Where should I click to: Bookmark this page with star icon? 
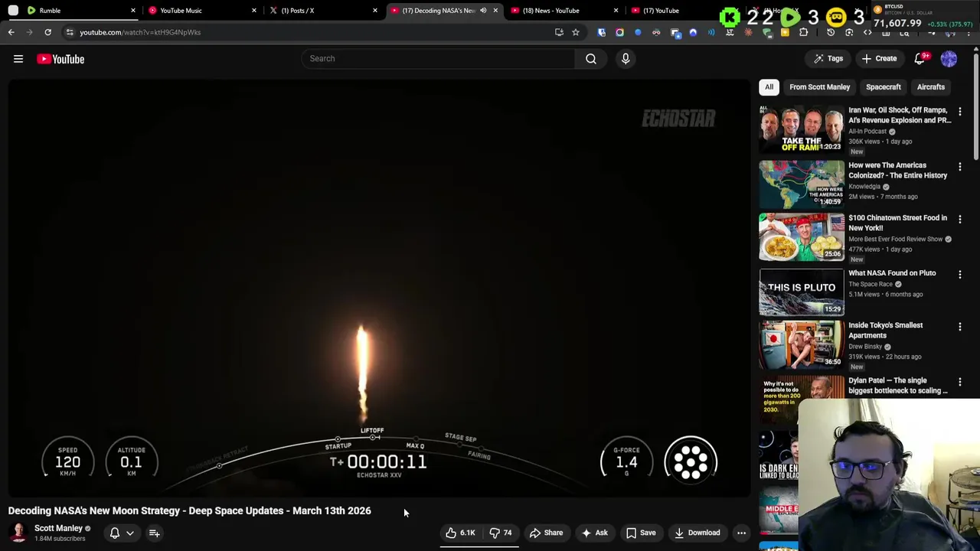click(x=576, y=32)
